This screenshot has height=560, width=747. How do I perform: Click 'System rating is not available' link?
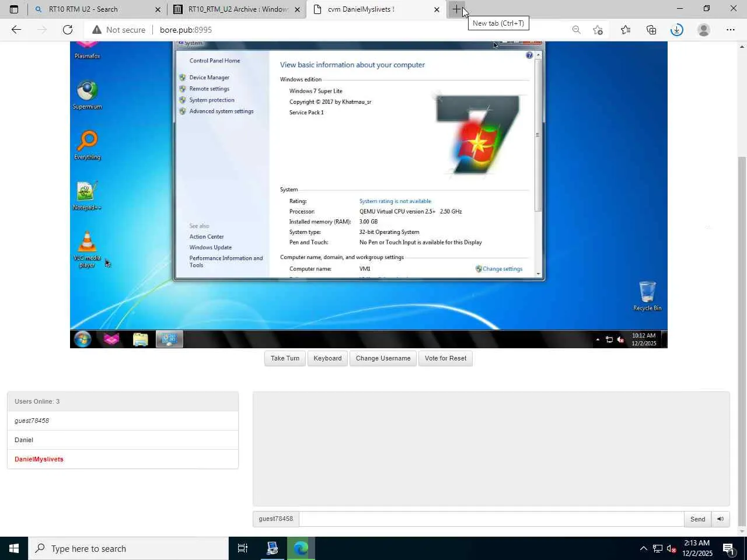[395, 201]
